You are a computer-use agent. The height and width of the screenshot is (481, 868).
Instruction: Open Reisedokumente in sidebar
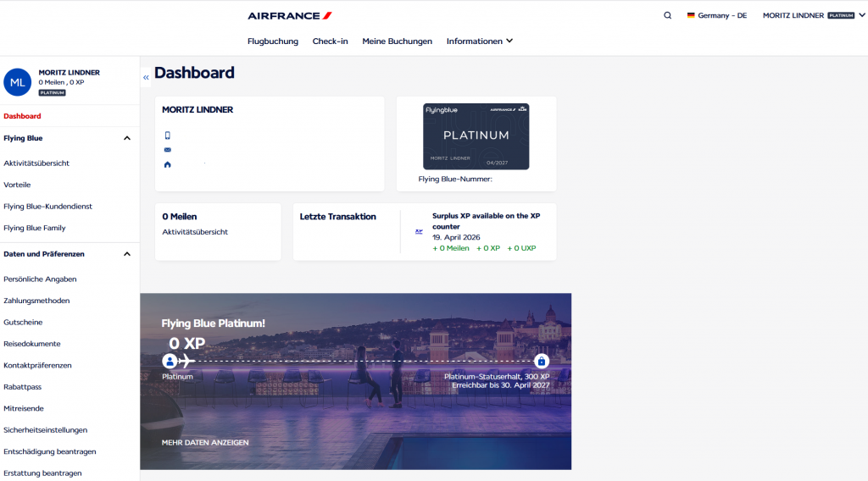[32, 344]
